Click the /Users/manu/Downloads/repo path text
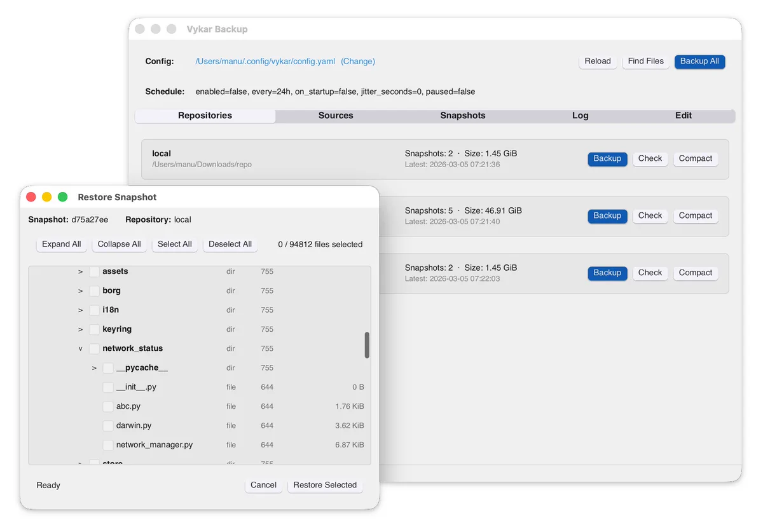 point(202,165)
